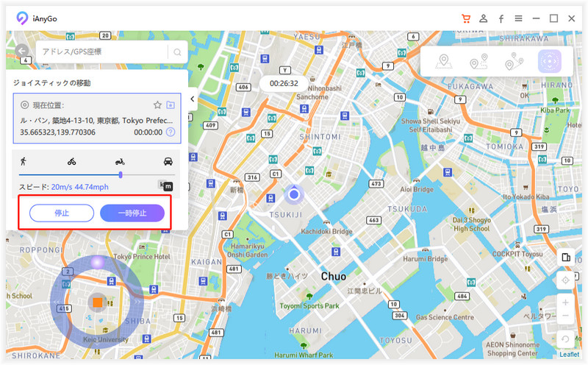Select car speed icon
The height and width of the screenshot is (365, 588).
point(168,161)
